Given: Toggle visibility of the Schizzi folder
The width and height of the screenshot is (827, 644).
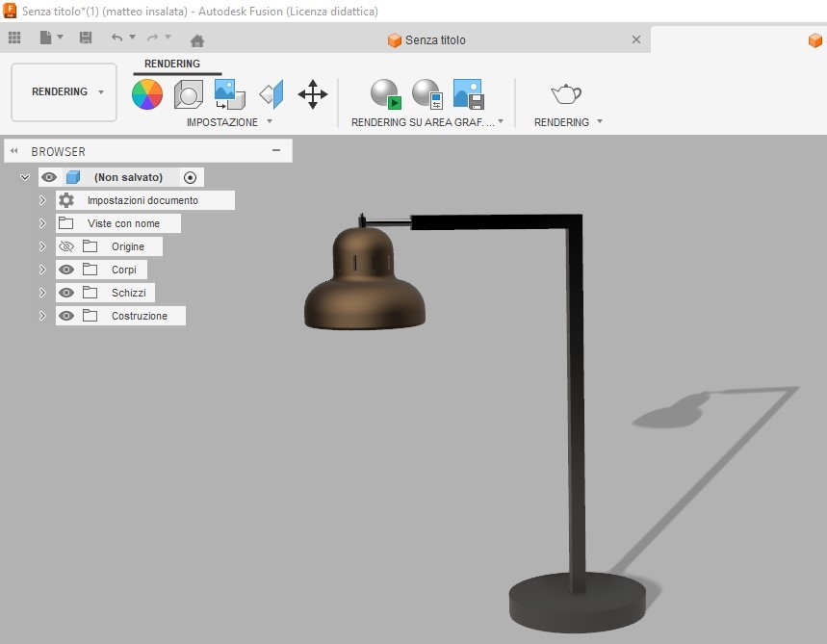Looking at the screenshot, I should coord(66,293).
